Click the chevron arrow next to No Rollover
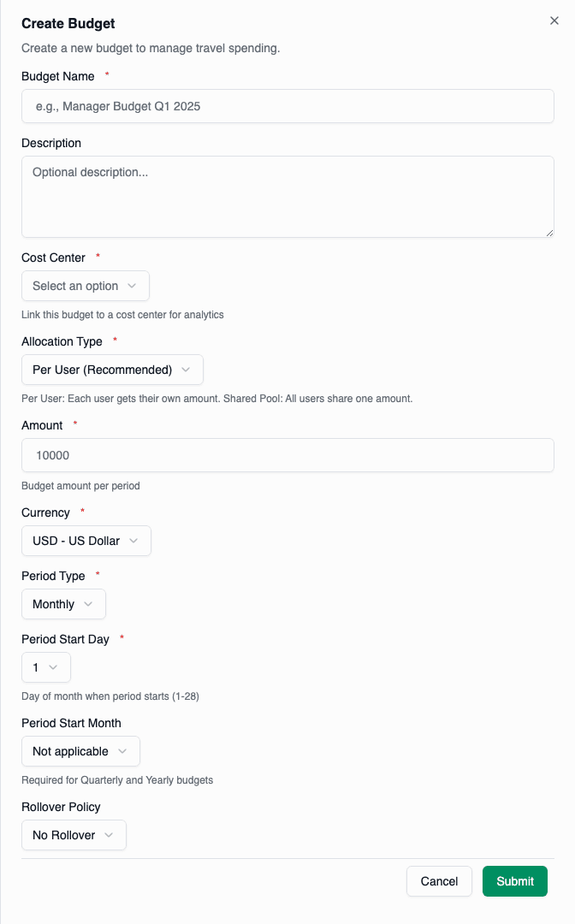575x924 pixels. tap(110, 835)
